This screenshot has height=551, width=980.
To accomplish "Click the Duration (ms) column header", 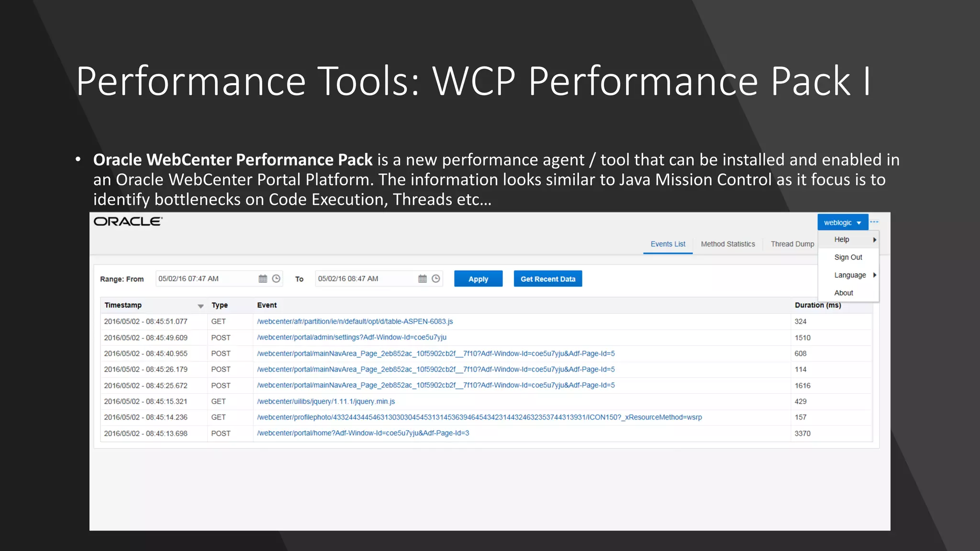I will pos(818,305).
